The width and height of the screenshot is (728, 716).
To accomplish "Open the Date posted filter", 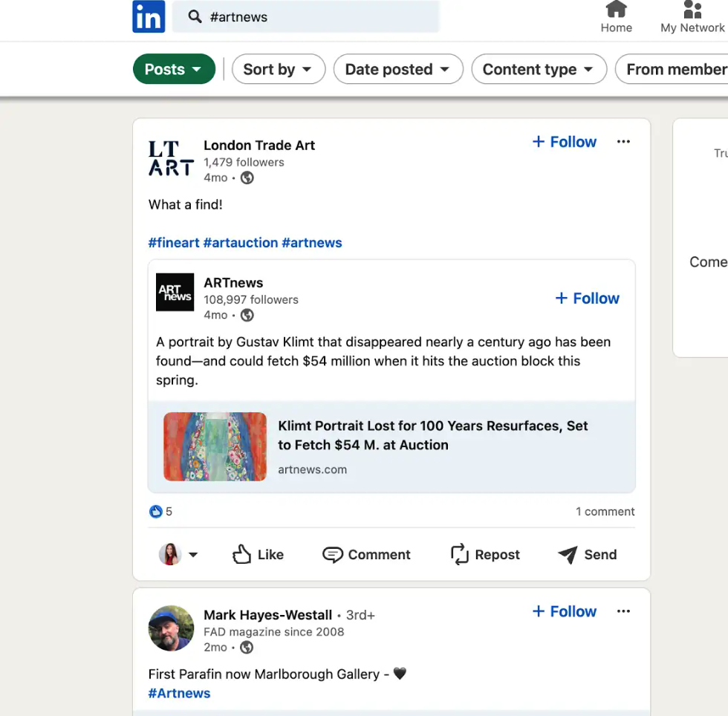I will pos(398,69).
